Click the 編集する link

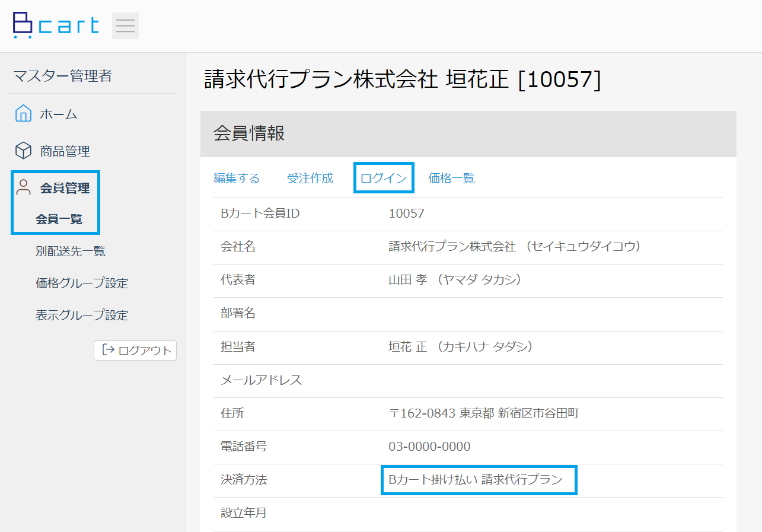point(237,179)
